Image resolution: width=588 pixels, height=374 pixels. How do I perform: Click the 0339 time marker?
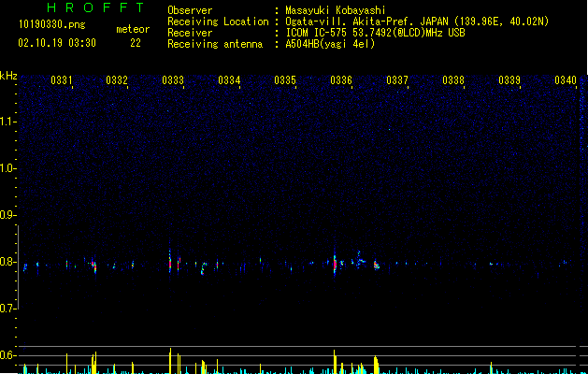coord(509,80)
